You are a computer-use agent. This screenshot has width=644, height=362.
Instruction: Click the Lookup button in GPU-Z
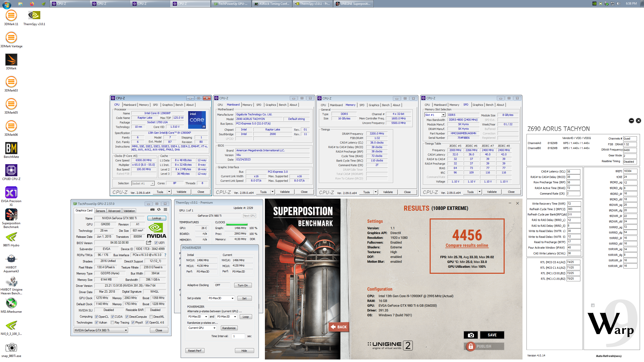[157, 218]
